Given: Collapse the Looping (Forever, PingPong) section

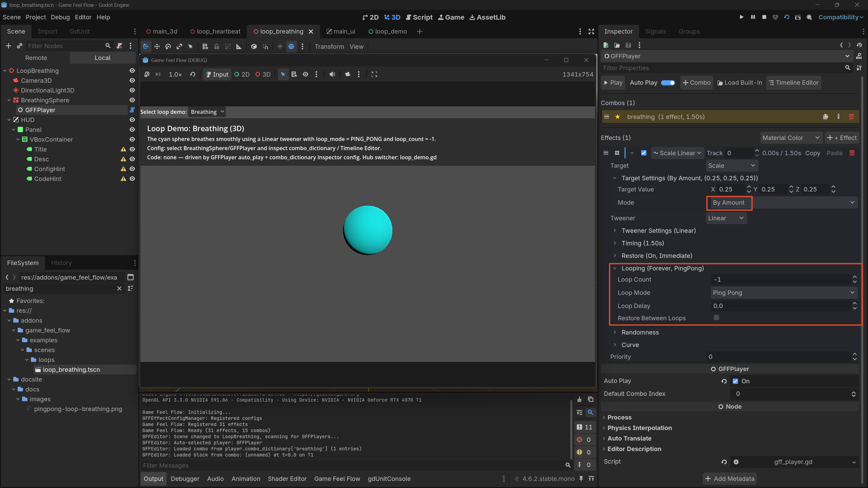Looking at the screenshot, I should click(662, 268).
